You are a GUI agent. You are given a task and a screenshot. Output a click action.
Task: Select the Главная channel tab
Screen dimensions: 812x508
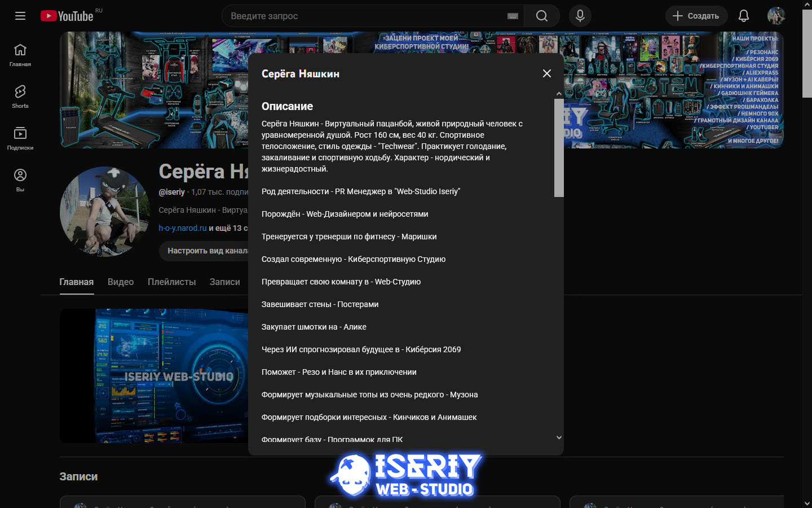point(77,282)
